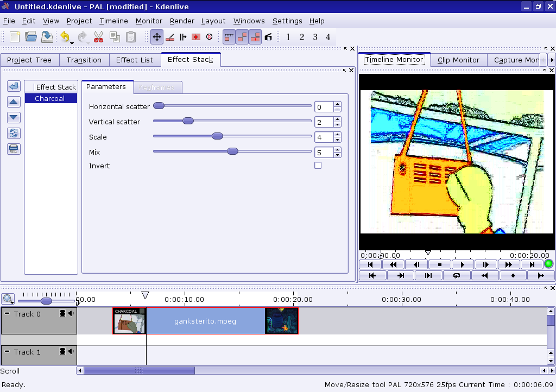Screen dimensions: 556x392
Task: Mute audio on Track 0
Action: [71, 314]
